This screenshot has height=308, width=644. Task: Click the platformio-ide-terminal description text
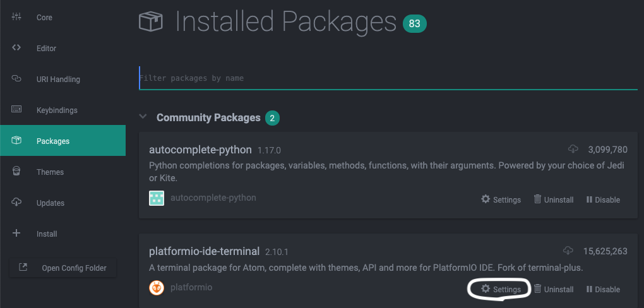click(366, 268)
